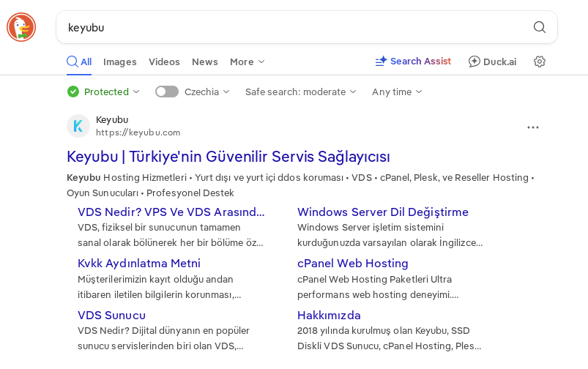Open settings via the gear icon
Screen dimensions: 588x369
[x=540, y=61]
